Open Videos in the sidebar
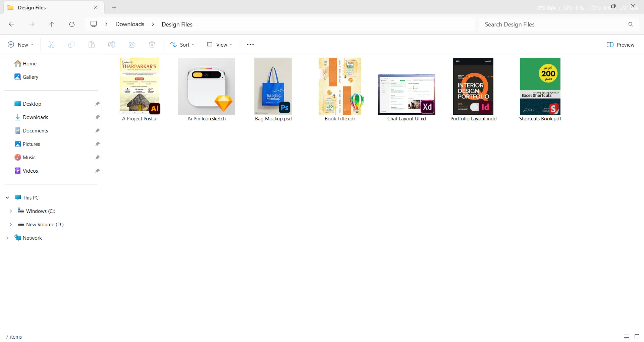The width and height of the screenshot is (644, 342). tap(26, 171)
